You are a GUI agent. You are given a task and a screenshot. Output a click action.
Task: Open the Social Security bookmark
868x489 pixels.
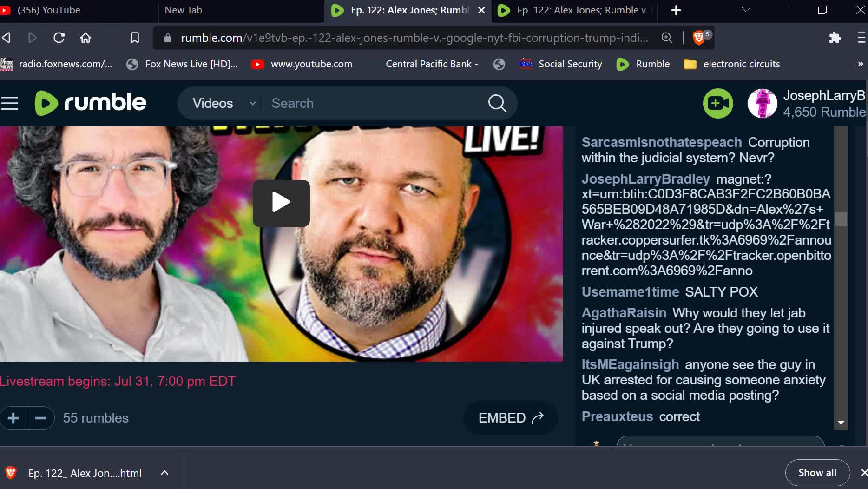coord(561,64)
